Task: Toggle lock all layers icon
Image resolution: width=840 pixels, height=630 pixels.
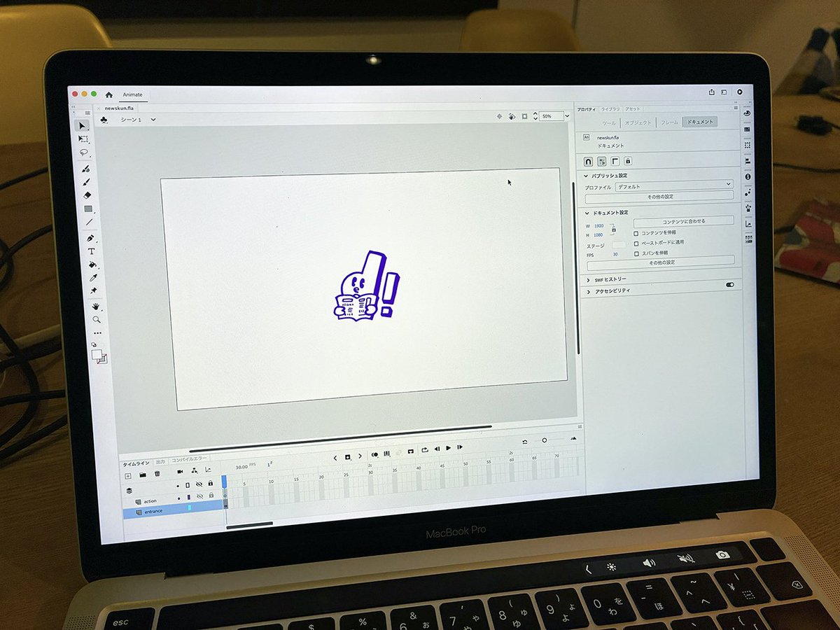Action: point(210,483)
